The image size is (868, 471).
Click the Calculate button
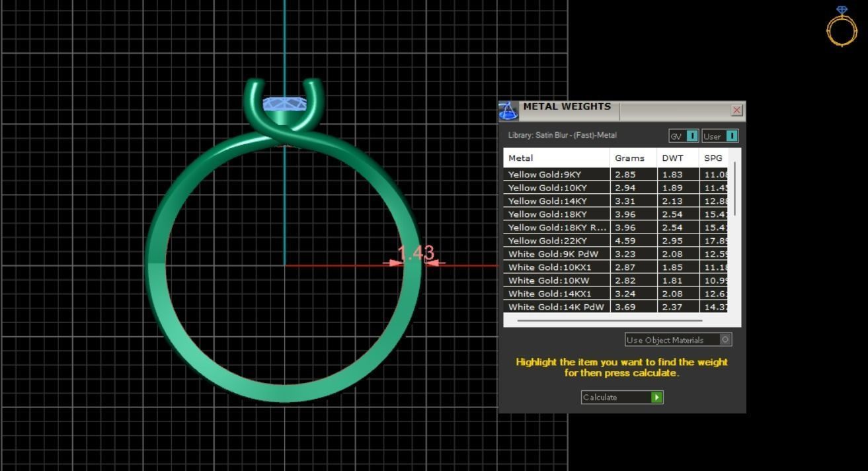621,397
